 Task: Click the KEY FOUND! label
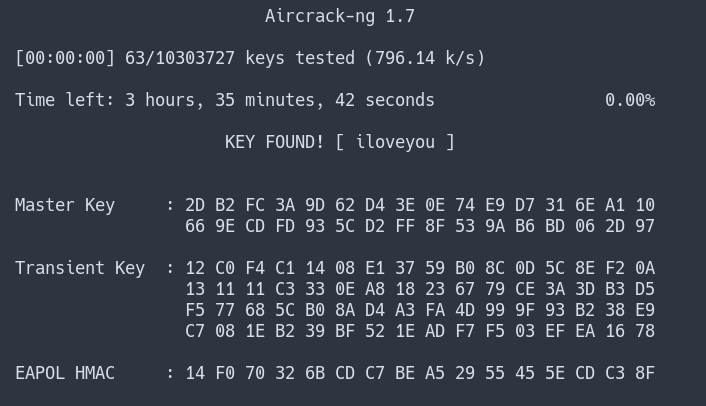(274, 142)
